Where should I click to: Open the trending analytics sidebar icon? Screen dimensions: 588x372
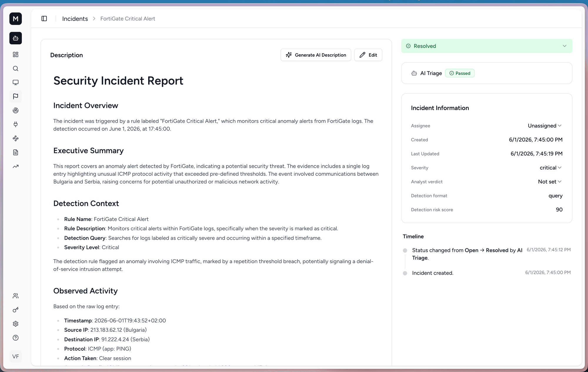[16, 167]
